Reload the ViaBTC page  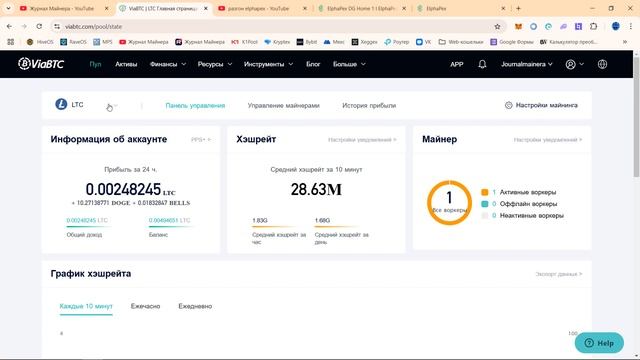(39, 26)
